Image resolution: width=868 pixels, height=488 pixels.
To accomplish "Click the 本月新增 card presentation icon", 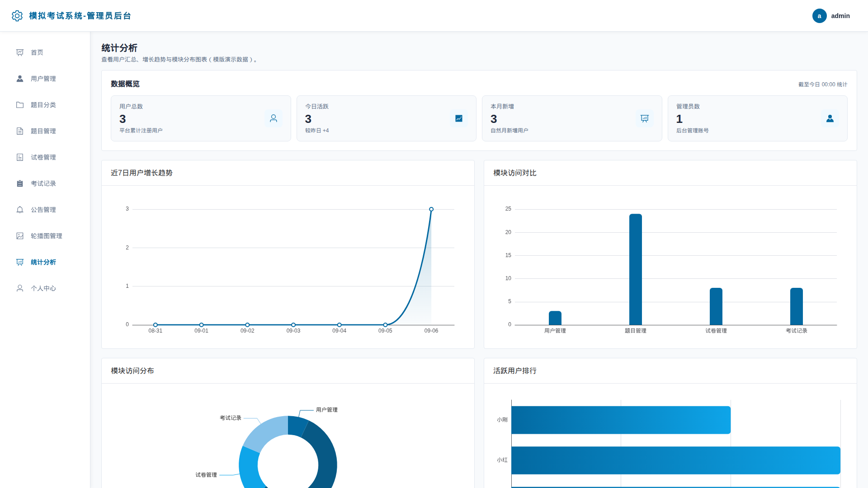I will click(x=645, y=118).
